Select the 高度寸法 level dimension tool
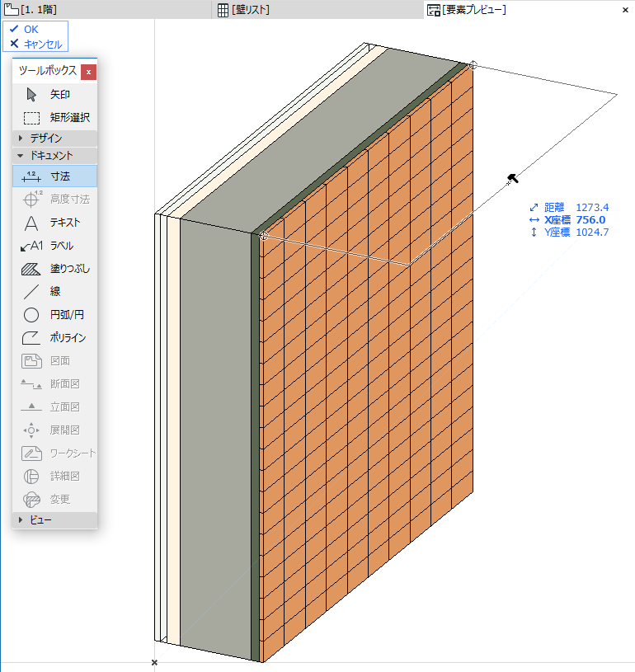The height and width of the screenshot is (672, 635). (x=55, y=200)
